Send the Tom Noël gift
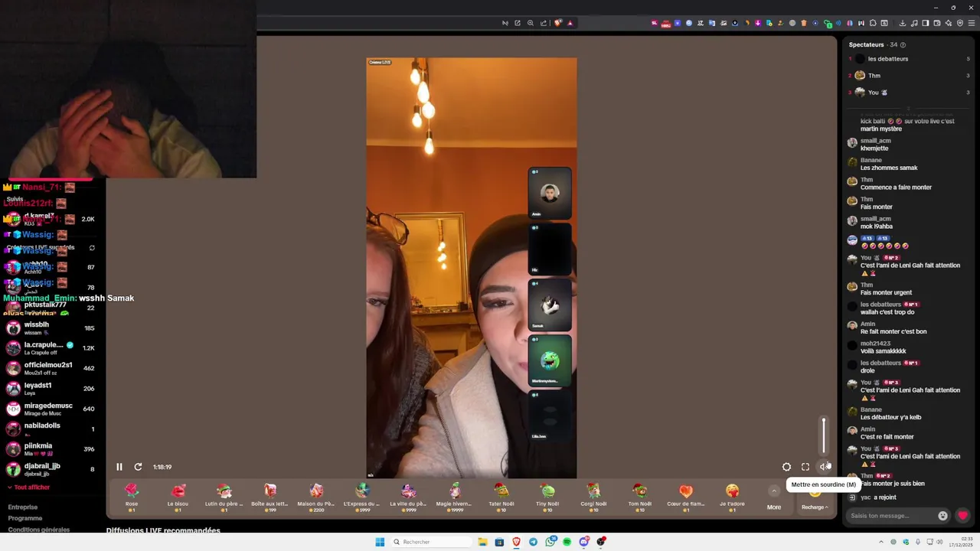This screenshot has height=551, width=980. click(640, 497)
